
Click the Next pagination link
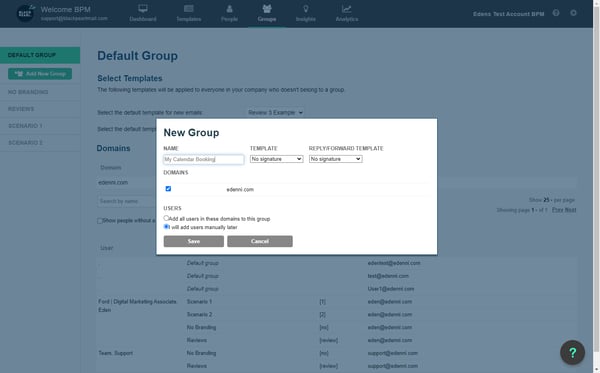[570, 210]
